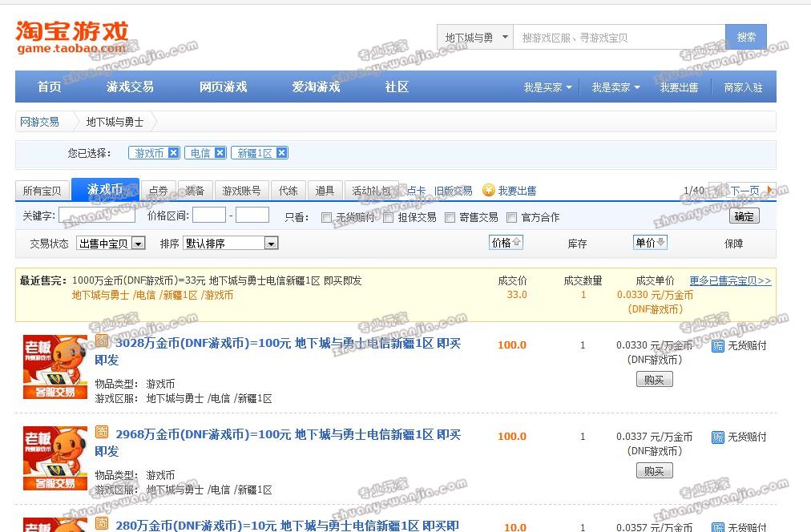Open the game selector dropdown 地下城与勇
The image size is (811, 532).
tap(475, 37)
